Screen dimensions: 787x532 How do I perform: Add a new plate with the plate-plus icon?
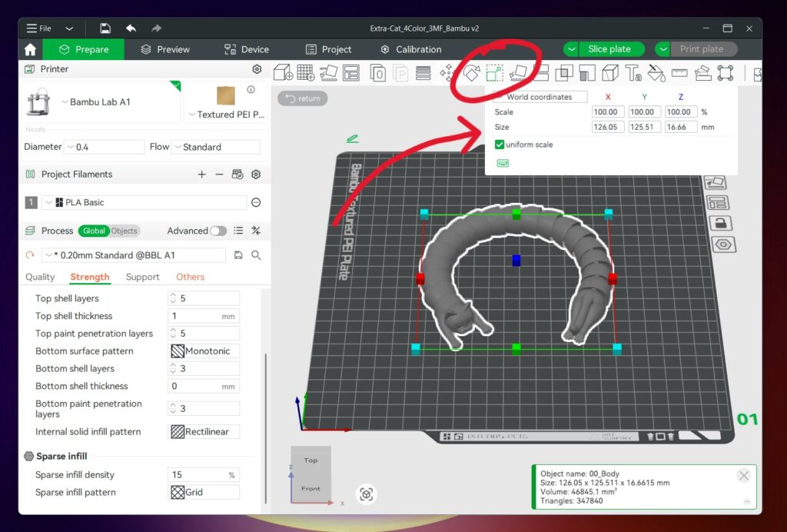pyautogui.click(x=307, y=72)
